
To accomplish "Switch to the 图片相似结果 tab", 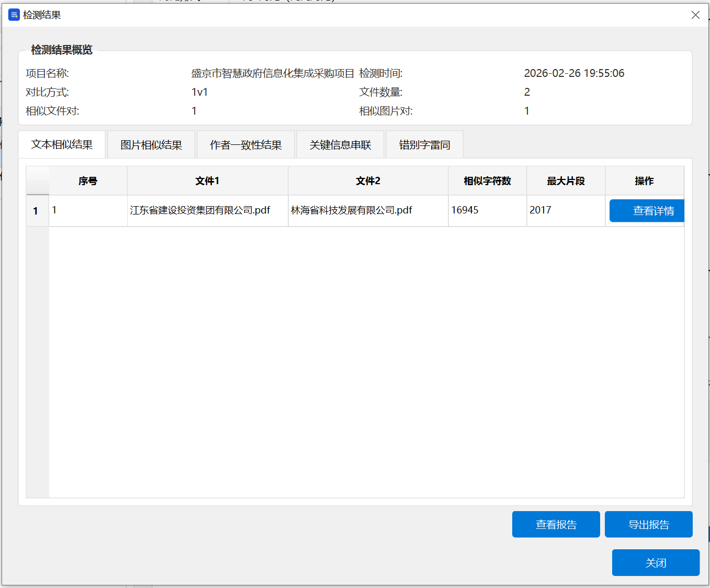I will click(x=151, y=144).
